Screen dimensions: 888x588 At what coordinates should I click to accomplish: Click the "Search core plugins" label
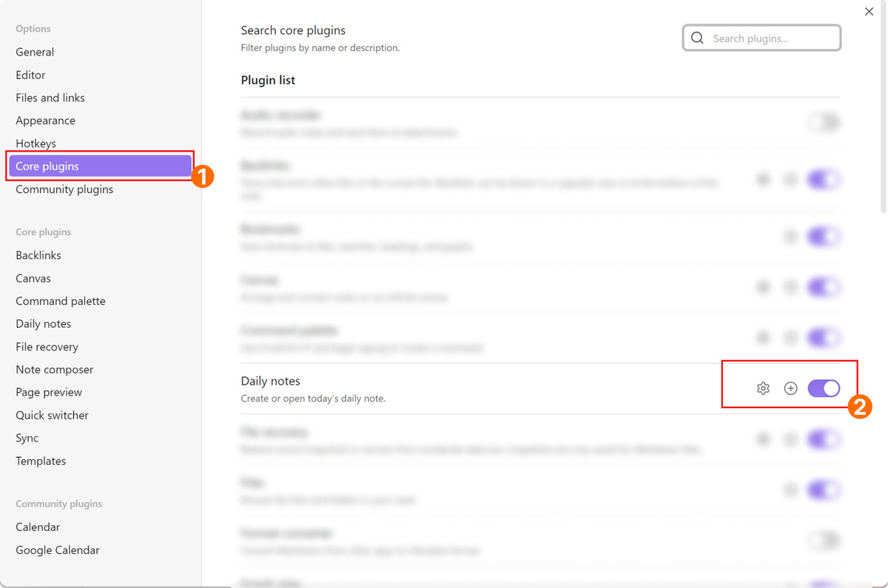pyautogui.click(x=293, y=30)
